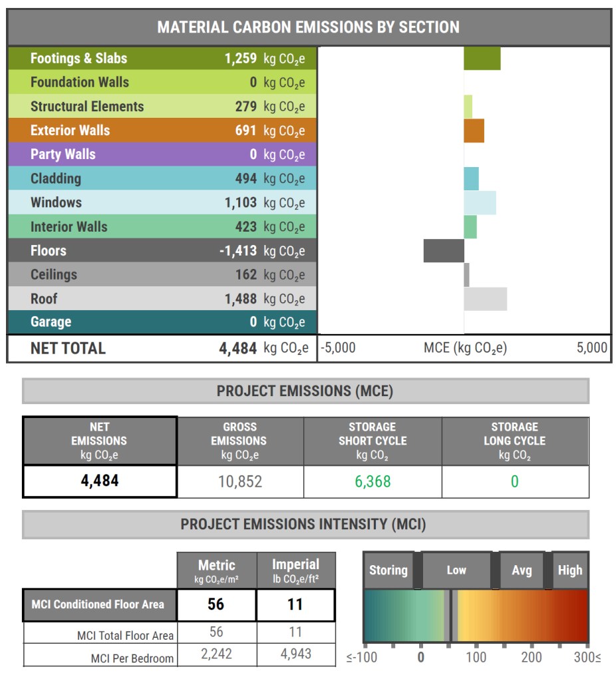Select the Gross Emissions value 10,852
This screenshot has width=616, height=681.
pyautogui.click(x=239, y=481)
